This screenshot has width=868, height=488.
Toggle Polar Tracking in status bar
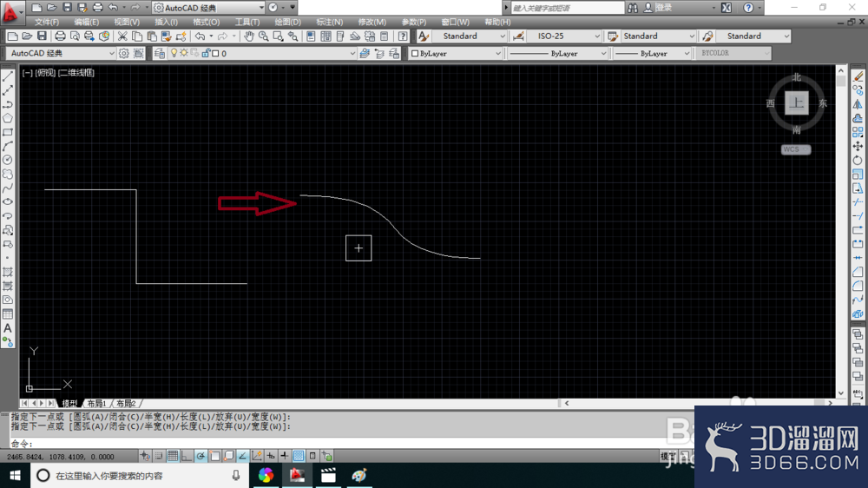(201, 456)
